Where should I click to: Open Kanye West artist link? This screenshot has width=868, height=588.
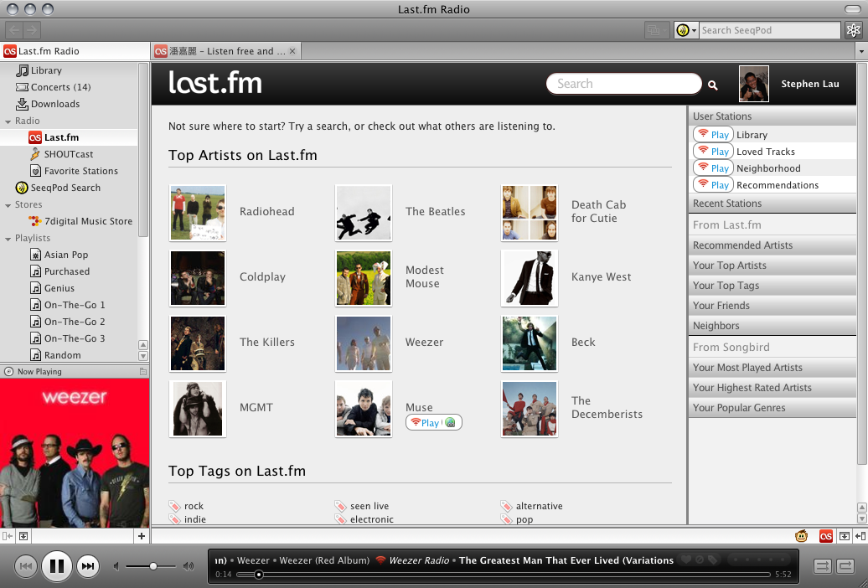tap(602, 277)
